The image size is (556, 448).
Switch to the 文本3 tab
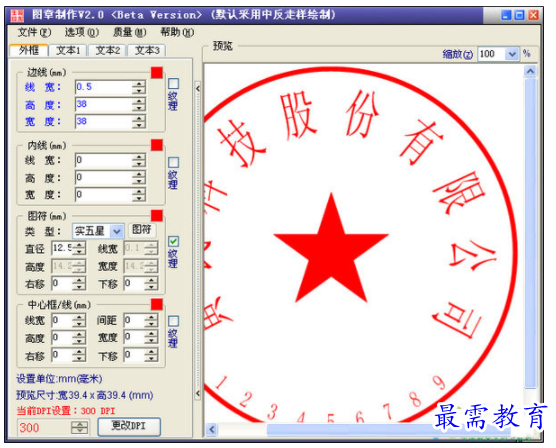(x=147, y=50)
